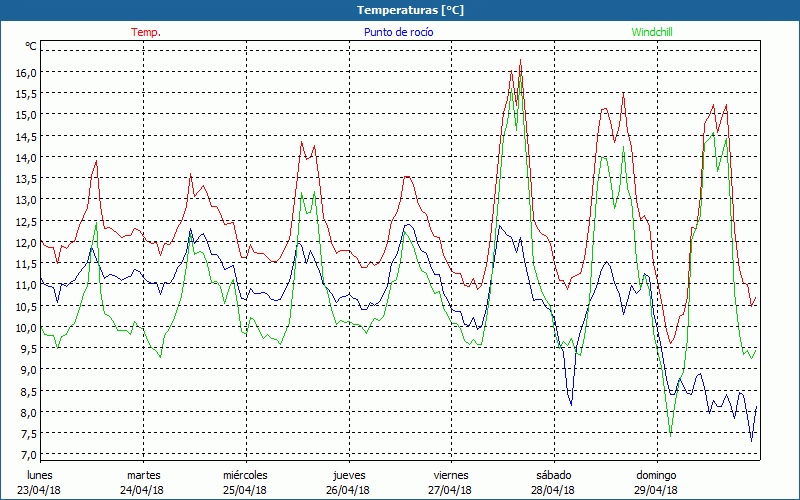
Task: Click the blue dew point dip on sábado
Action: coord(571,404)
